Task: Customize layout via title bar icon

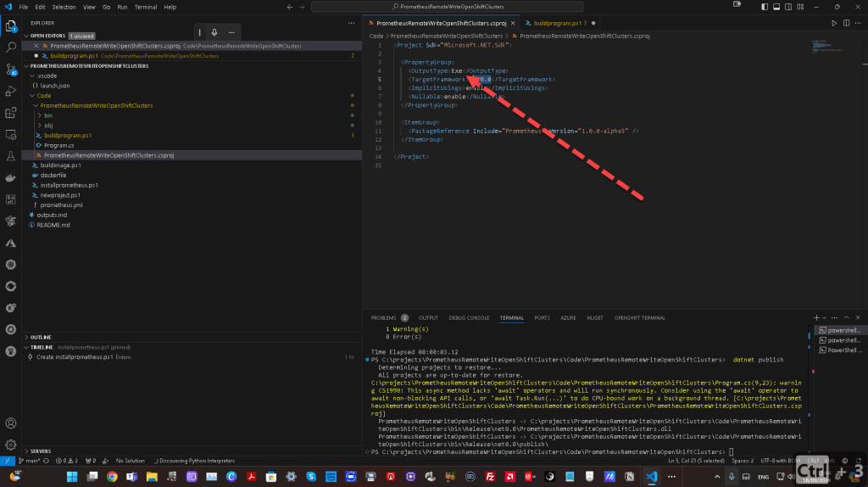Action: pyautogui.click(x=800, y=7)
